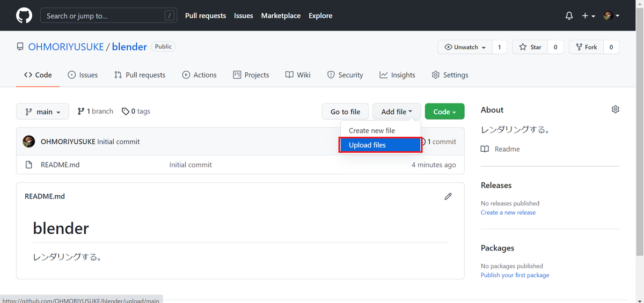Open Explore in top navigation
The width and height of the screenshot is (644, 303).
tap(320, 16)
